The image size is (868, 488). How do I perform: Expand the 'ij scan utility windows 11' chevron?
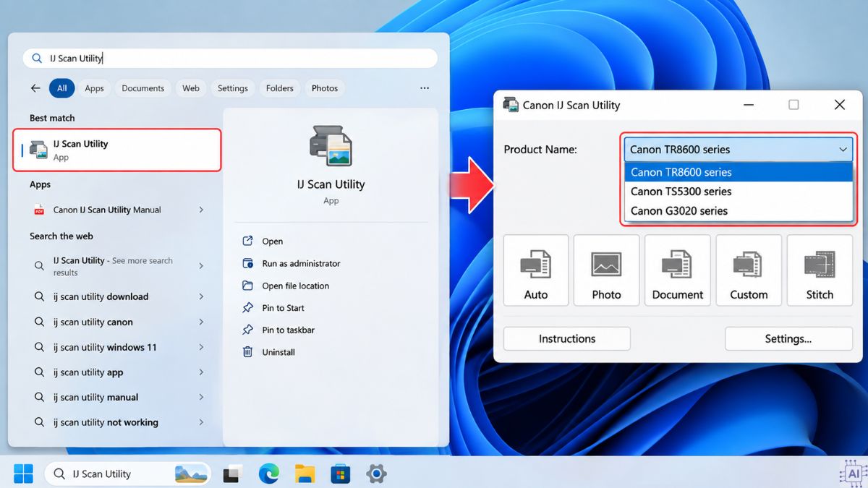click(x=201, y=347)
